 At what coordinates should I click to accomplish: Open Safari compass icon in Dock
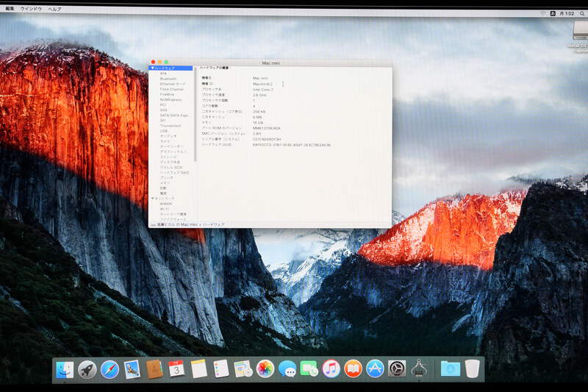pos(110,369)
